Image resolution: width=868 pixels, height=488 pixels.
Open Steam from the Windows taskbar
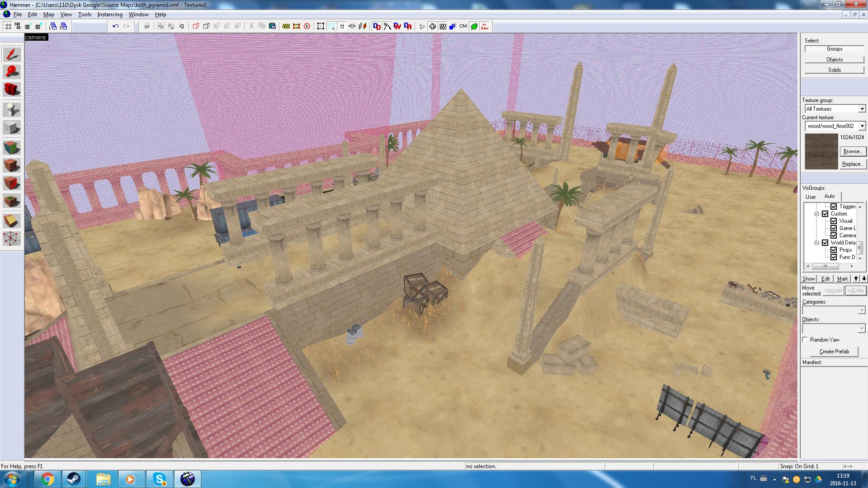point(74,479)
